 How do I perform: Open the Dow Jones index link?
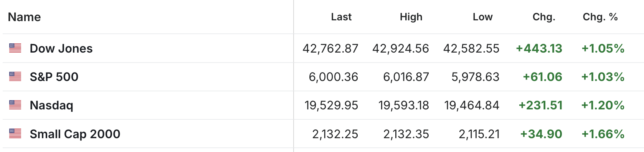point(61,48)
